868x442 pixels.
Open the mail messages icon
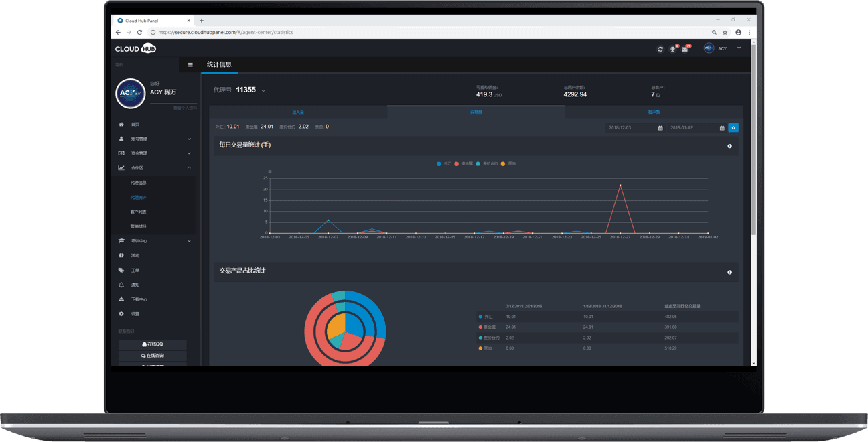pyautogui.click(x=684, y=49)
